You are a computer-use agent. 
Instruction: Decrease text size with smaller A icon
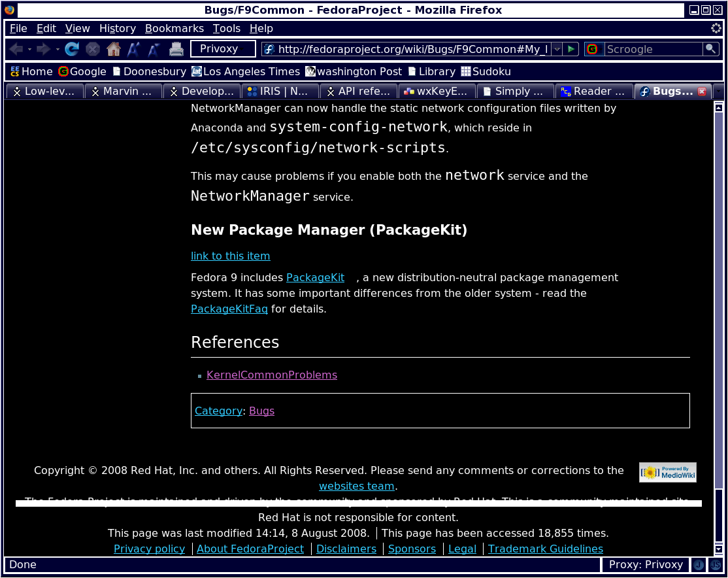click(154, 49)
